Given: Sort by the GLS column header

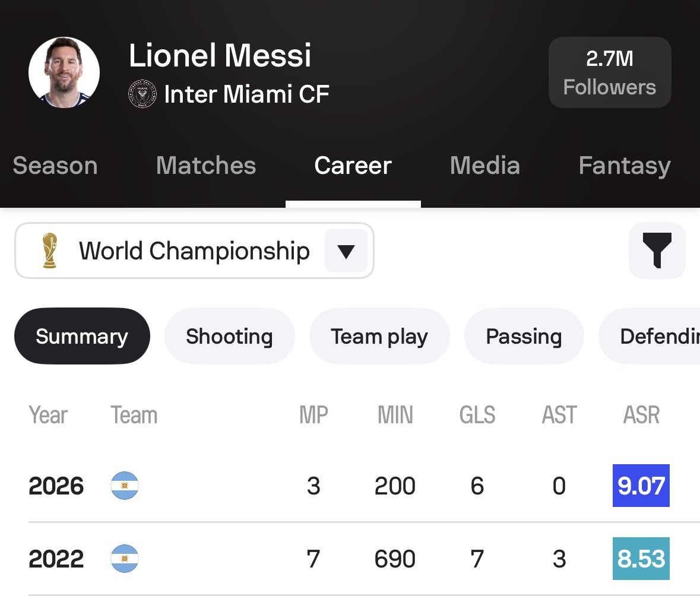Looking at the screenshot, I should (477, 415).
